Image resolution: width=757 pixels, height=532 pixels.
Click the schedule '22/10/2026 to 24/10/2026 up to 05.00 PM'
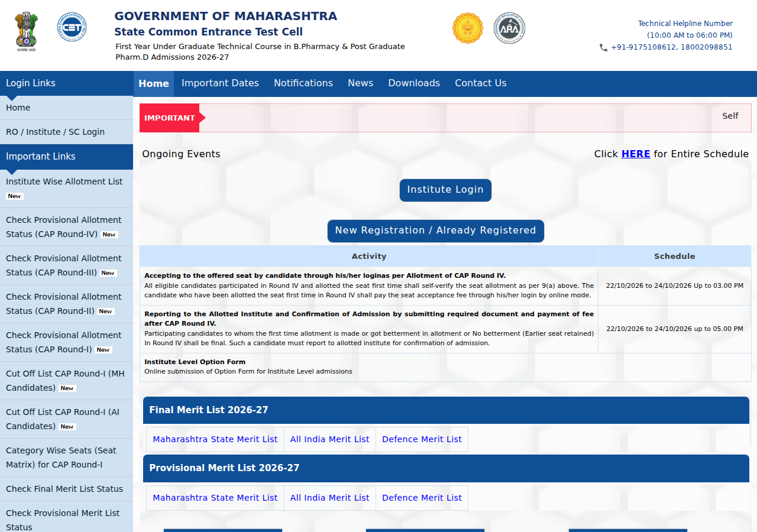coord(675,329)
